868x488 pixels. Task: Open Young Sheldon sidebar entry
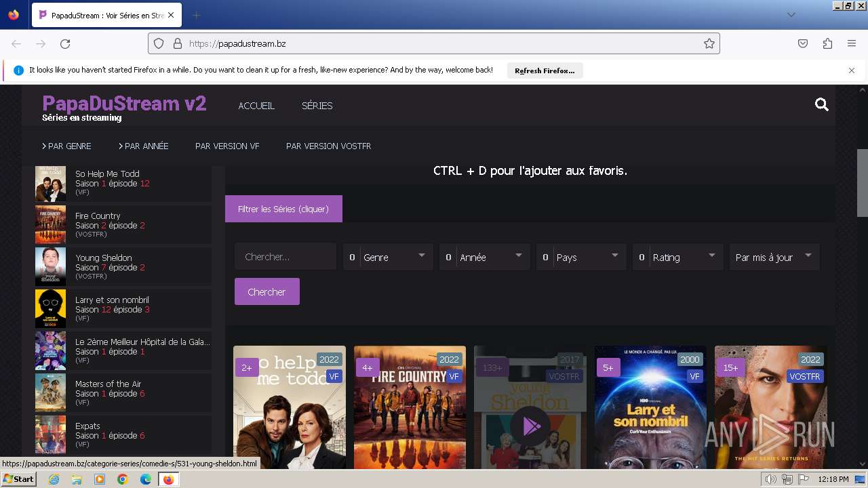(123, 267)
